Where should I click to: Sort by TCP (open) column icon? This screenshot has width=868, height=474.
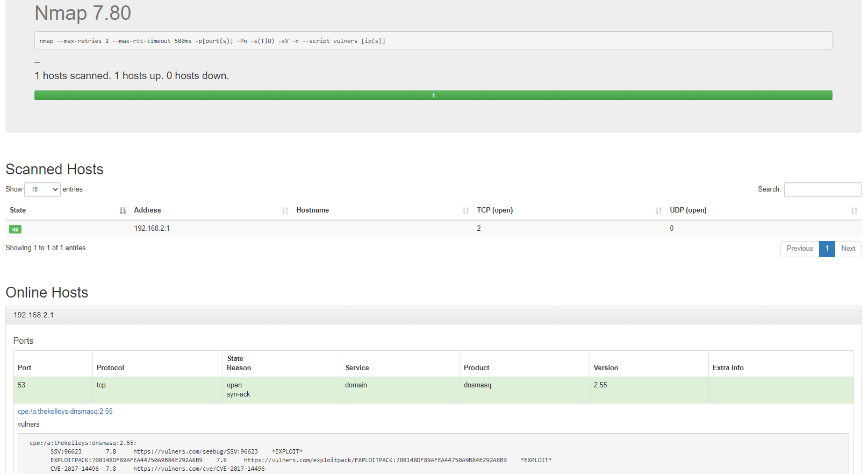(658, 211)
